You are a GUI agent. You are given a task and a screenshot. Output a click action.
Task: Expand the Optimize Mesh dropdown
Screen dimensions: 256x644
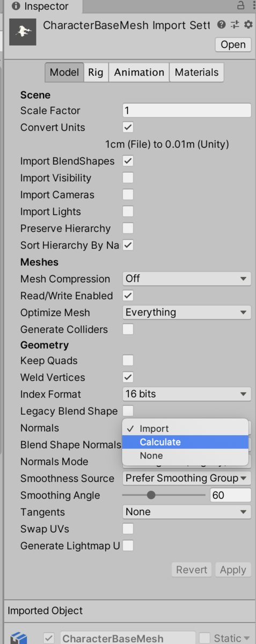(x=187, y=312)
